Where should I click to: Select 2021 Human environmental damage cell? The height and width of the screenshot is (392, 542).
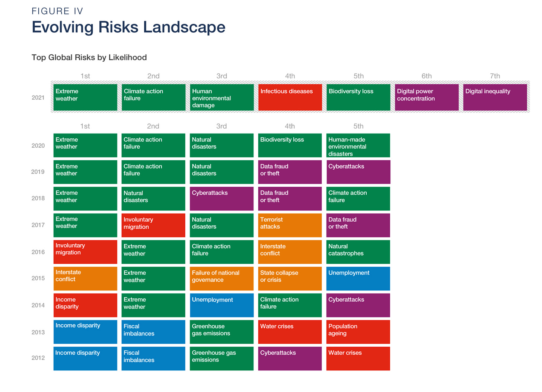pyautogui.click(x=222, y=97)
